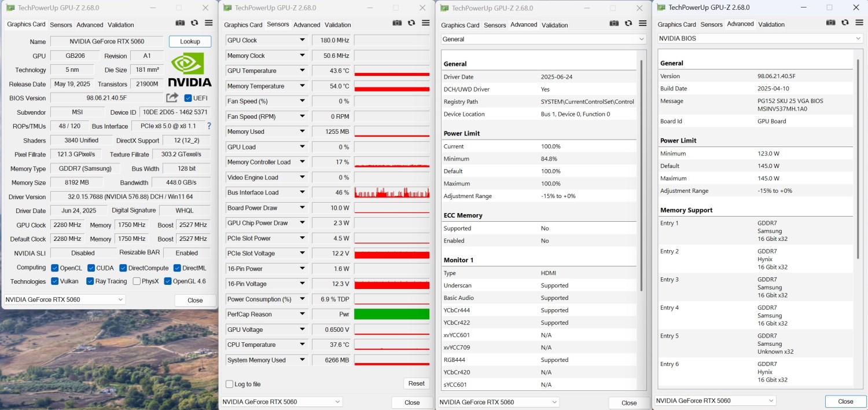Click the camera icon in Advanced General window

coord(614,23)
